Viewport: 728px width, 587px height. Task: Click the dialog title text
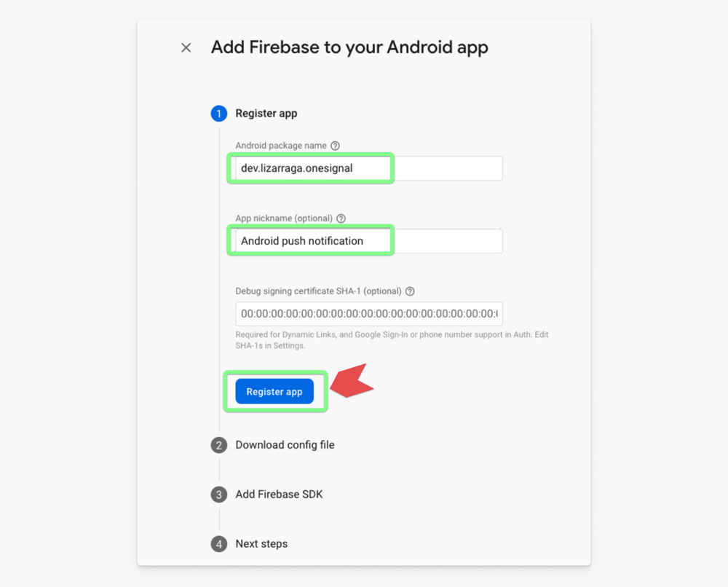coord(349,48)
